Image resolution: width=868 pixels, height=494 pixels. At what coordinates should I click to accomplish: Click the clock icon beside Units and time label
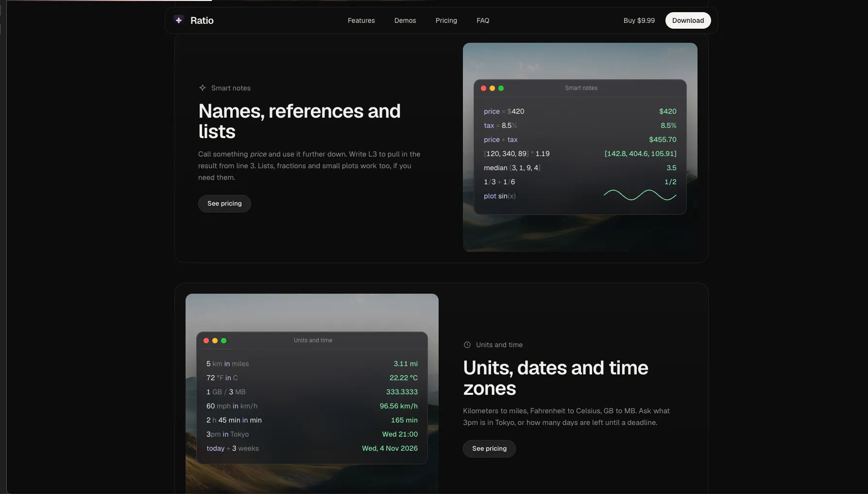pyautogui.click(x=467, y=345)
